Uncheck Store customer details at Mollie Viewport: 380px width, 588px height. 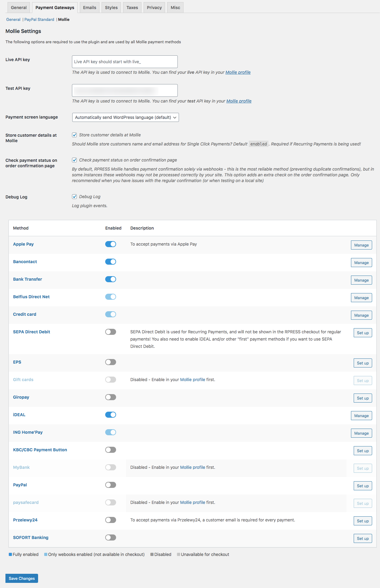(74, 135)
